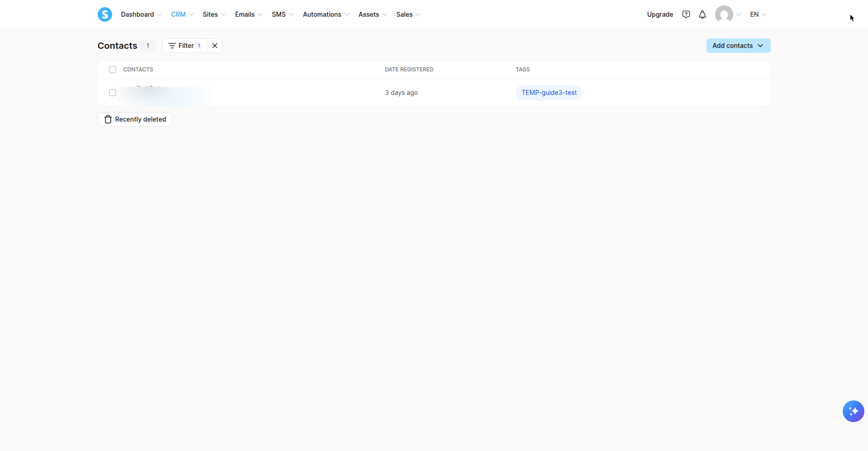Screen dimensions: 868x451
Task: Clear the active filter with the X
Action: pyautogui.click(x=215, y=46)
